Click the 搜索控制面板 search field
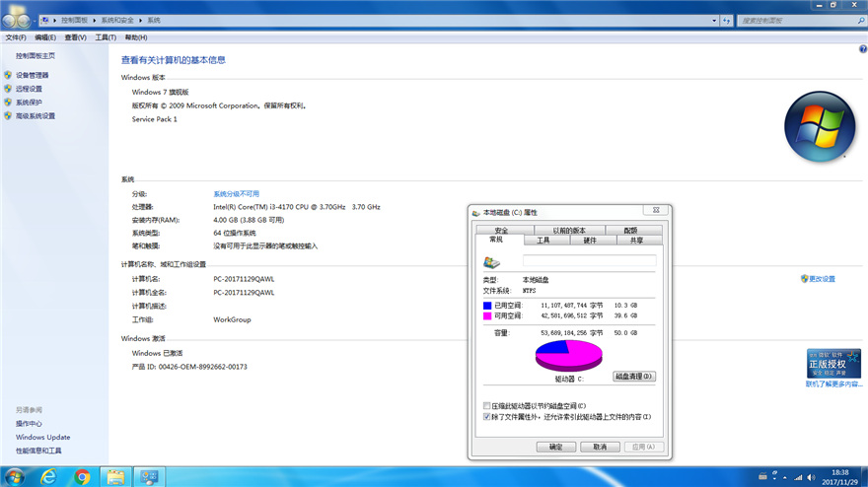 (796, 21)
